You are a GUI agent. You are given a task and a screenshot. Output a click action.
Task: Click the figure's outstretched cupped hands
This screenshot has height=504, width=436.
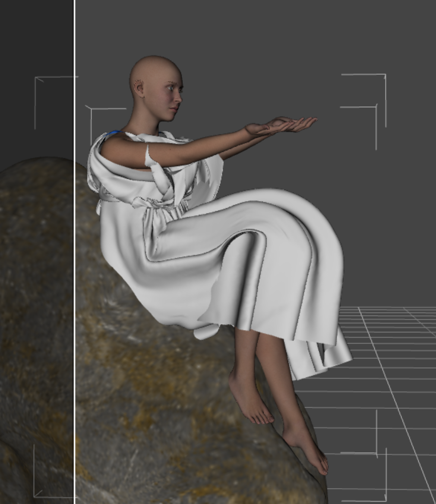point(283,125)
